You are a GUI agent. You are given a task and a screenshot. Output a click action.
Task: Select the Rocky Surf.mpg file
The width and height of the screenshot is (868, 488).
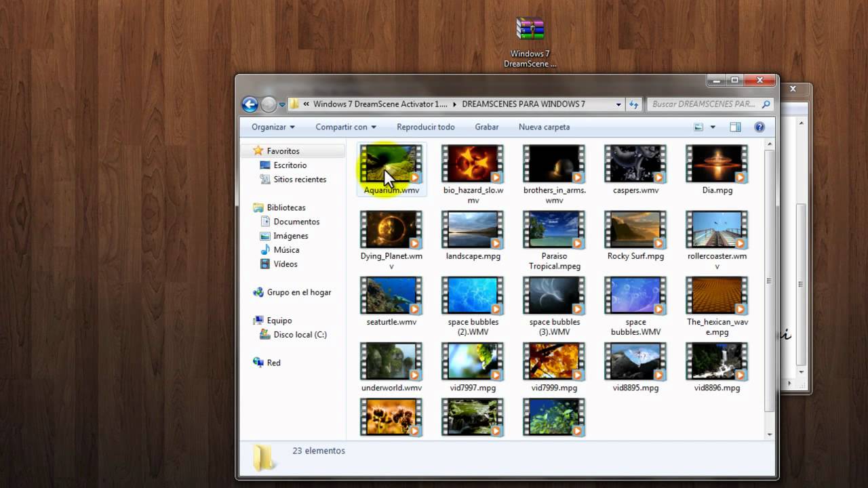[x=635, y=235]
